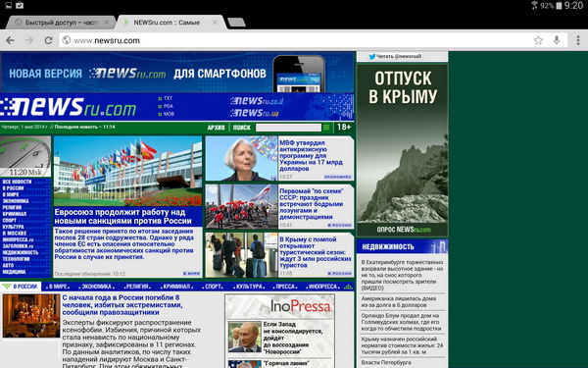Click green icon next to search field

click(x=326, y=128)
